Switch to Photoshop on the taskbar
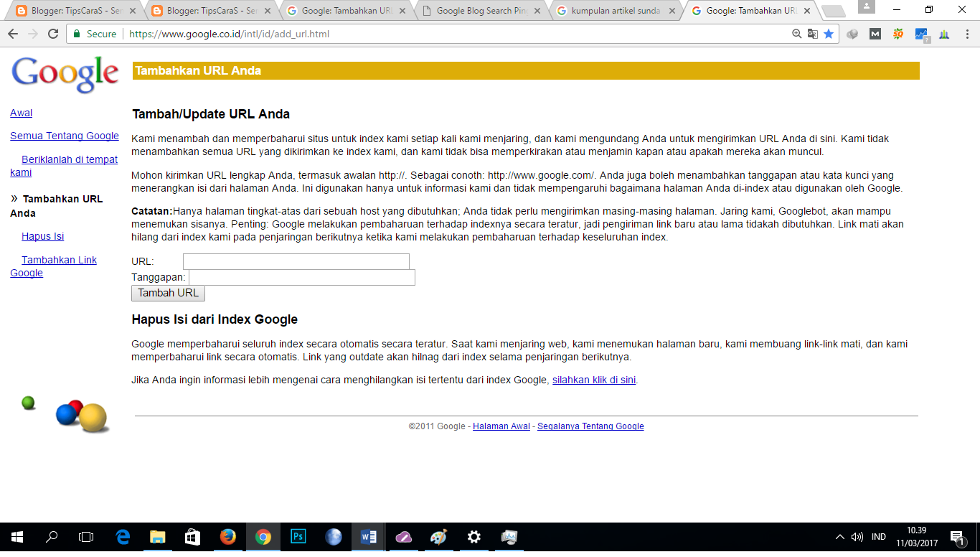 tap(298, 537)
